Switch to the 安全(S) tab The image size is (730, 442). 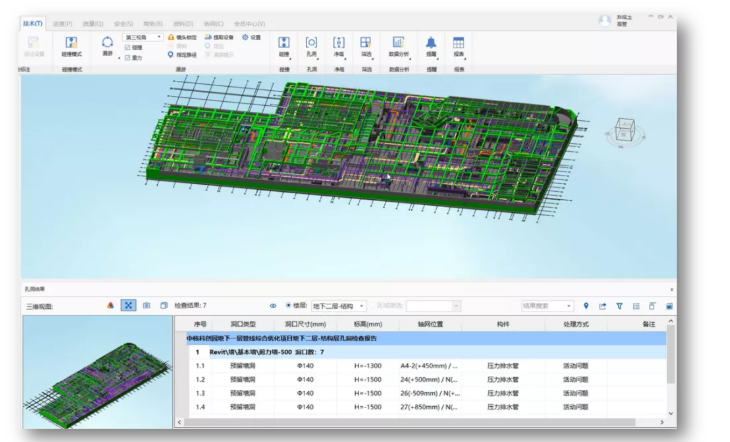pyautogui.click(x=123, y=24)
